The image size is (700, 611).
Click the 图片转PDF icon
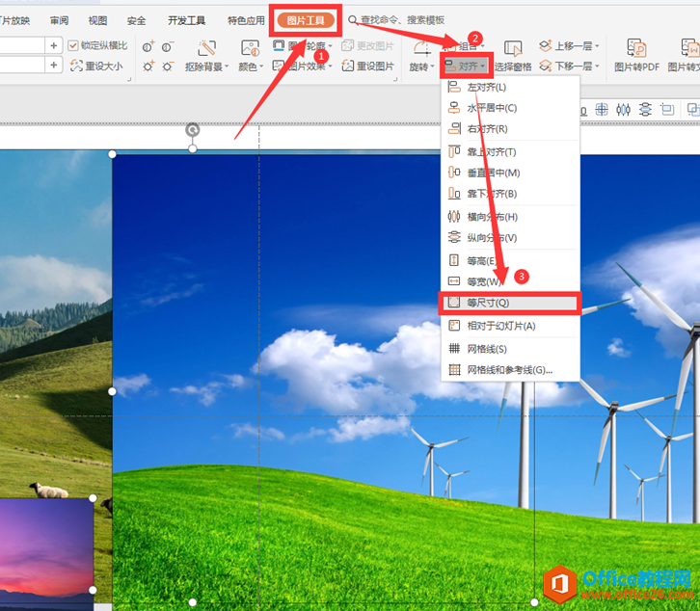click(x=636, y=48)
